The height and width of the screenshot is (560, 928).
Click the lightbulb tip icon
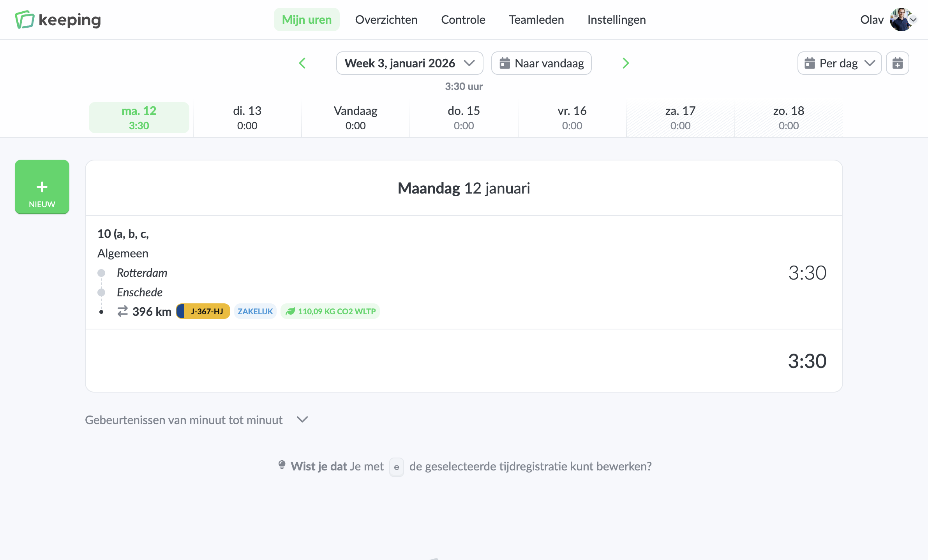coord(282,465)
